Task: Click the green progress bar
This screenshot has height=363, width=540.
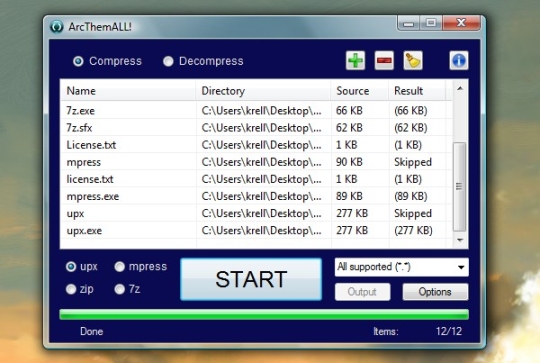Action: 264,314
